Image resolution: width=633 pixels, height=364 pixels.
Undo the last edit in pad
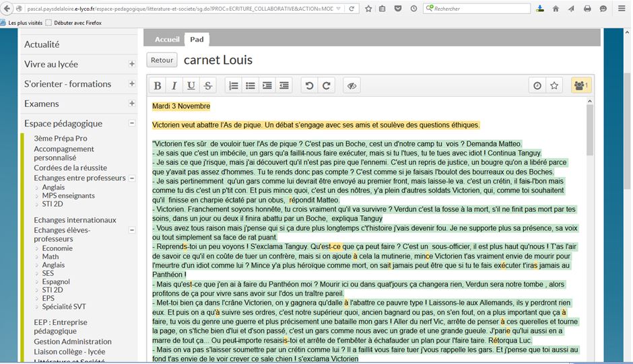[x=309, y=85]
